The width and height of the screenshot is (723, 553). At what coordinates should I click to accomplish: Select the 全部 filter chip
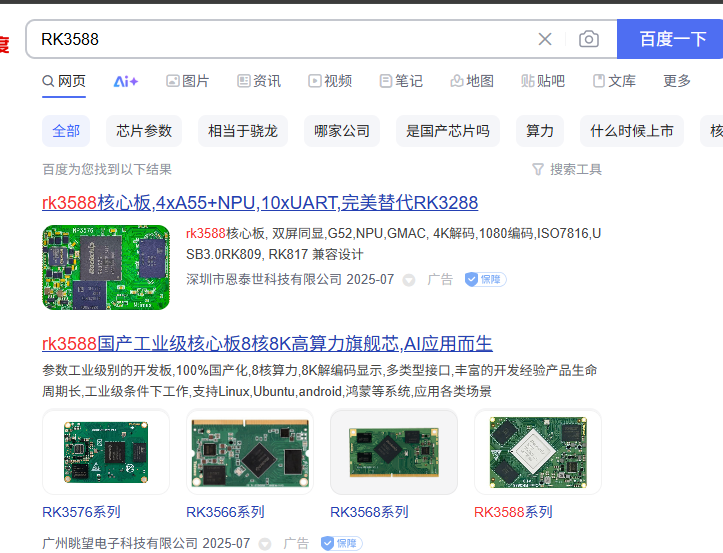click(x=66, y=131)
